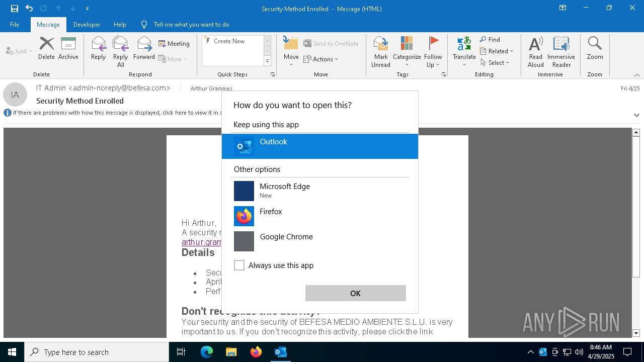Expand the message header chevron
The width and height of the screenshot is (644, 362).
pyautogui.click(x=636, y=115)
